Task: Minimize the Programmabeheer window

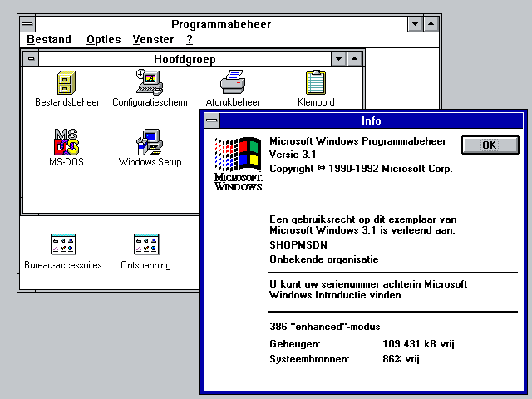Action: (x=416, y=24)
